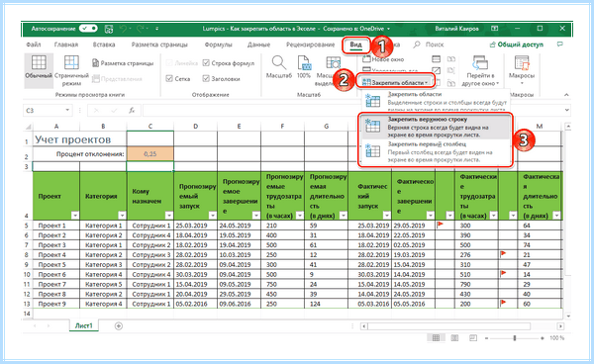This screenshot has height=364, width=594.
Task: Click the Общий доступ share button
Action: tap(517, 45)
